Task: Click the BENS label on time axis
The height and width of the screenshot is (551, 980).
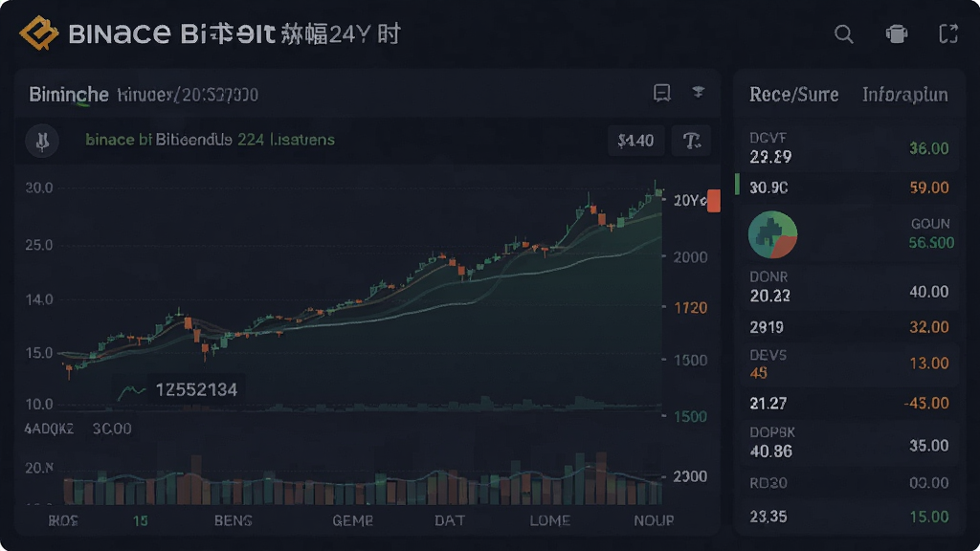Action: pyautogui.click(x=234, y=520)
